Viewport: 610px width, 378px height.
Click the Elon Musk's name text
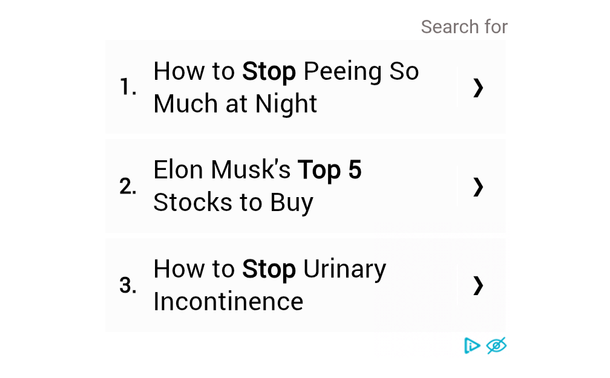pos(222,170)
